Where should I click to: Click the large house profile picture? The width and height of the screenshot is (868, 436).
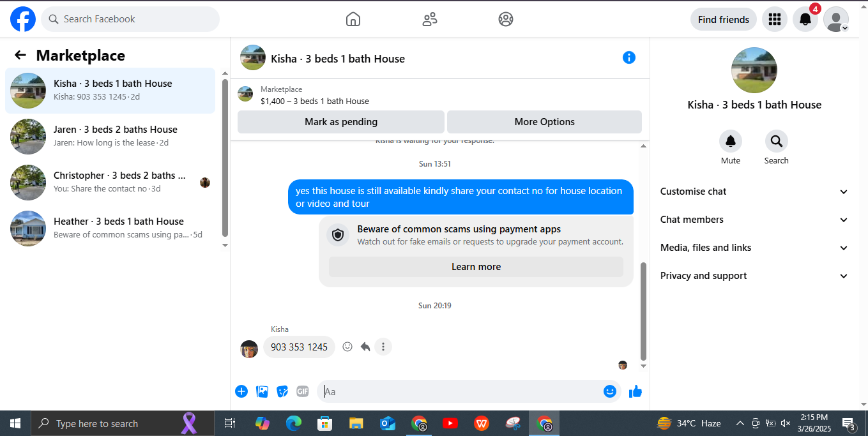[754, 70]
